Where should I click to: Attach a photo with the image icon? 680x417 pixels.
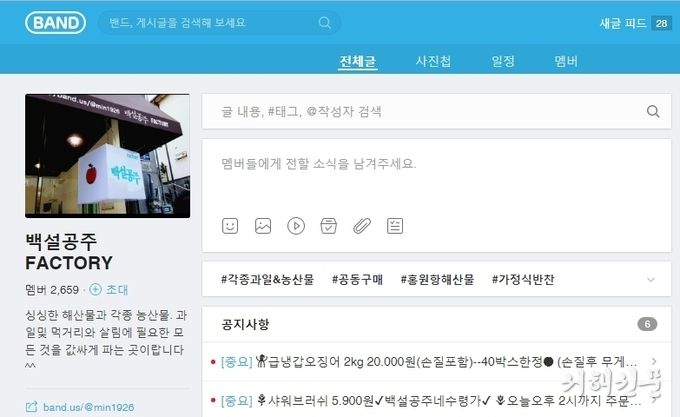(x=263, y=226)
